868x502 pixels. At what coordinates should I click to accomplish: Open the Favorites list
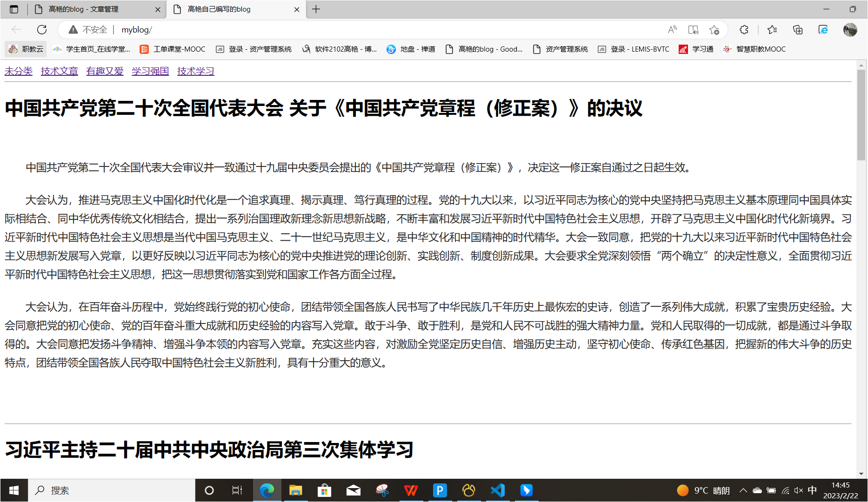click(773, 30)
